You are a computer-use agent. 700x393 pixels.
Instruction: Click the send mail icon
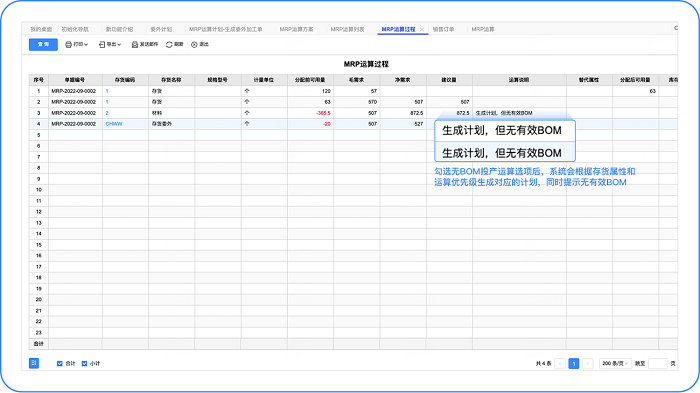click(x=135, y=45)
